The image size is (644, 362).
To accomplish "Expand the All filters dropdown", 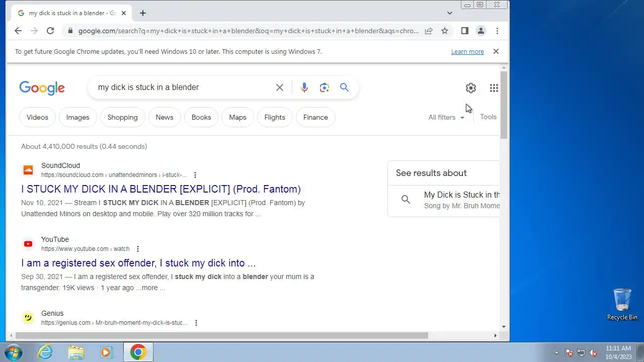I will pos(446,117).
